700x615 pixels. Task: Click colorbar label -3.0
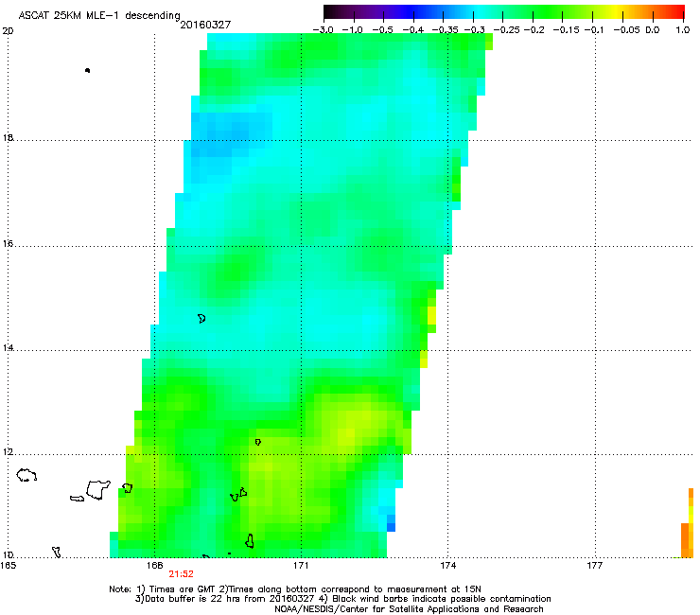323,30
